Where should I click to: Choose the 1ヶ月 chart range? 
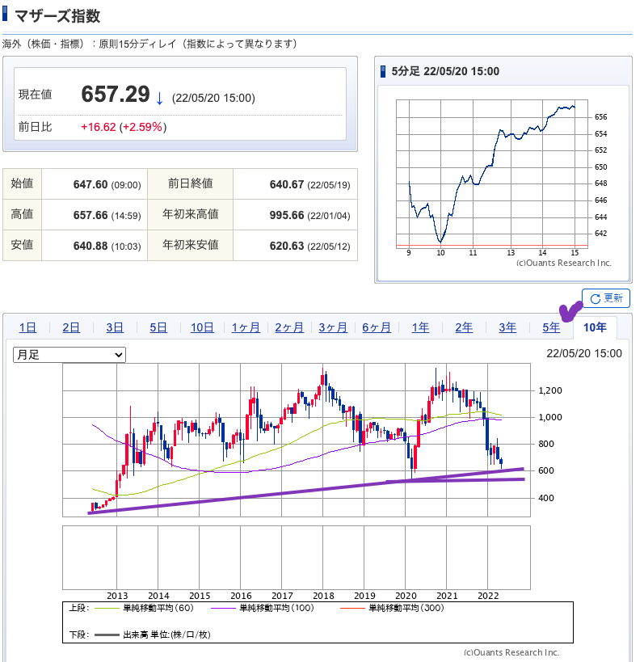(x=246, y=327)
